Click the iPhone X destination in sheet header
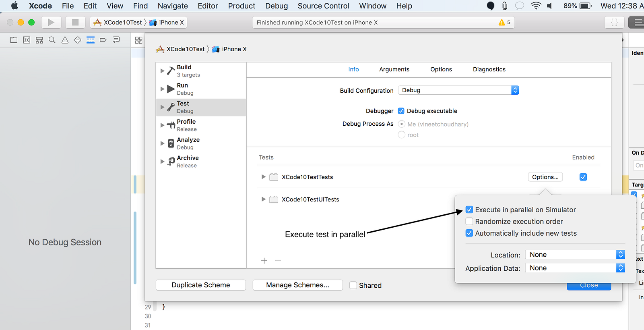 pos(229,49)
